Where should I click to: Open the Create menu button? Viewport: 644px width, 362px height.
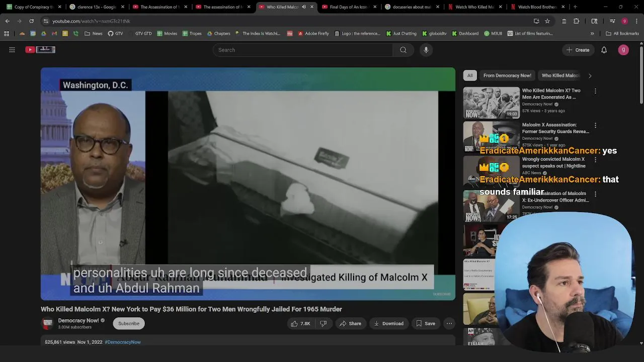pyautogui.click(x=578, y=50)
